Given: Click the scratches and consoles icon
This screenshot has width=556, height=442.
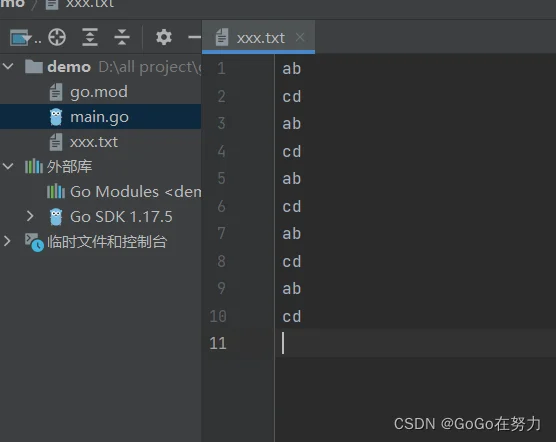Looking at the screenshot, I should (34, 242).
